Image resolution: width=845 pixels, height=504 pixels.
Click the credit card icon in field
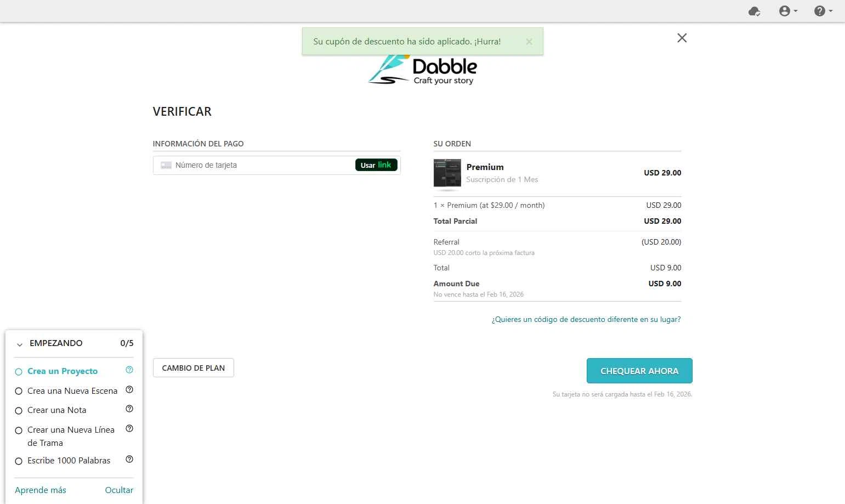166,165
